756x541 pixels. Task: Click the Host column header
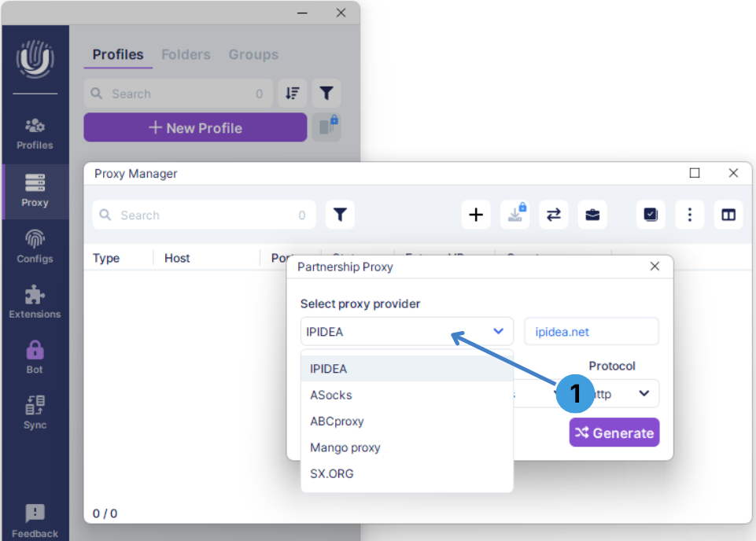pos(177,258)
